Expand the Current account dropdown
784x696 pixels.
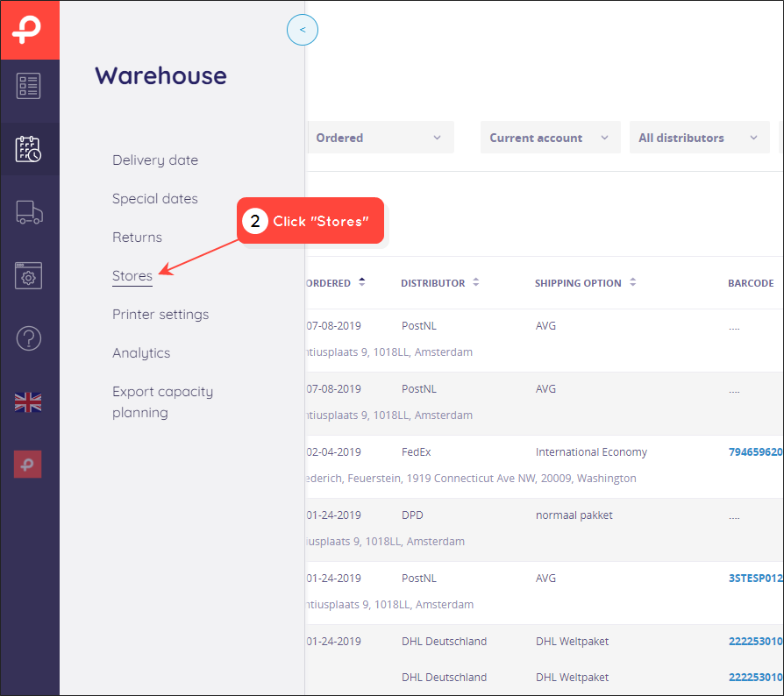click(551, 138)
